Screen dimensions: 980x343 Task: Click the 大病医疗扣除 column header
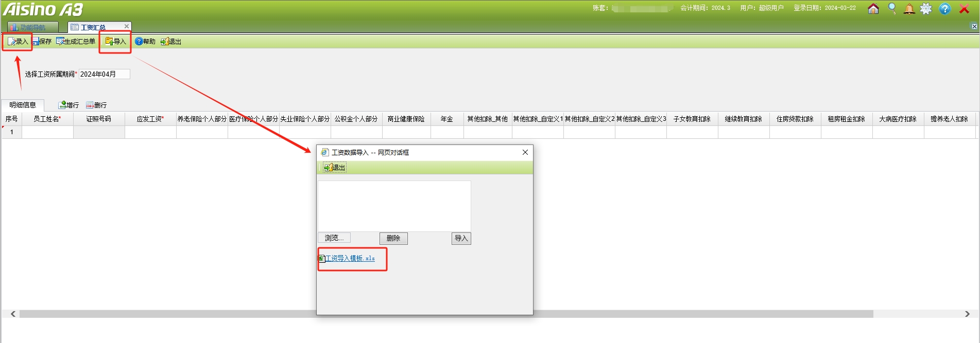[899, 119]
